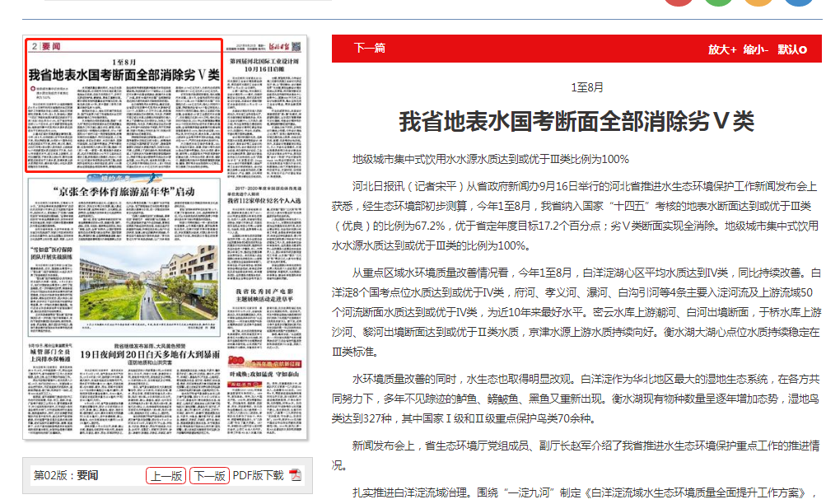The image size is (826, 504).
Task: Click the PDF download icon
Action: click(x=295, y=475)
